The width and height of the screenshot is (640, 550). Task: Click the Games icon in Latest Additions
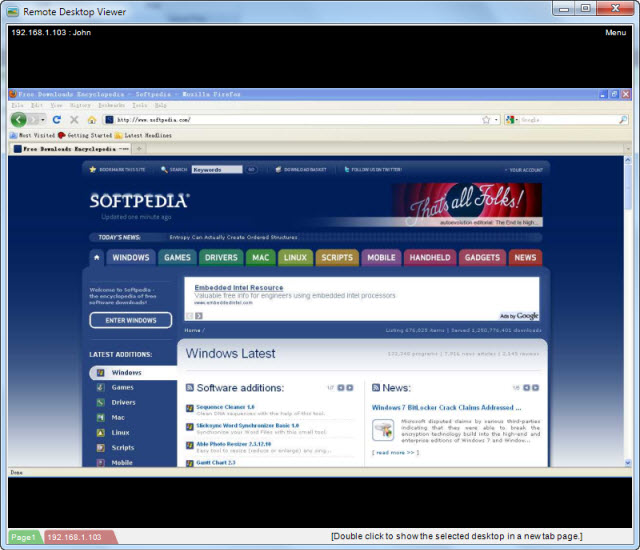[x=101, y=387]
